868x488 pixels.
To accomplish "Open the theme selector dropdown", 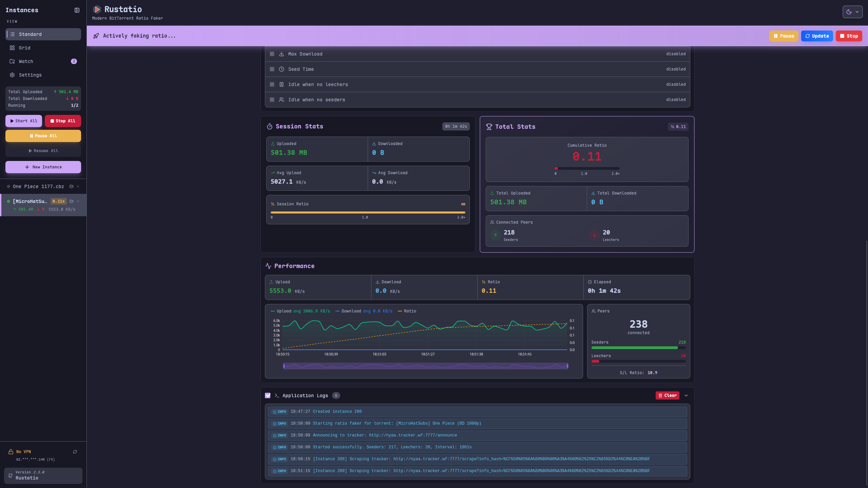I will [857, 12].
